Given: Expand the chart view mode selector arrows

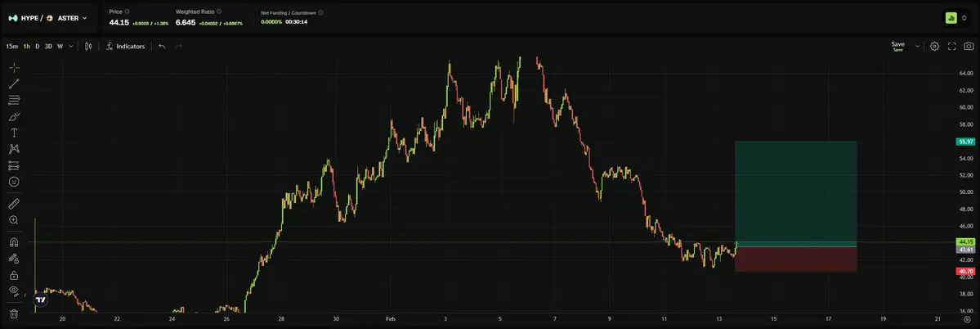Looking at the screenshot, I should 964,18.
